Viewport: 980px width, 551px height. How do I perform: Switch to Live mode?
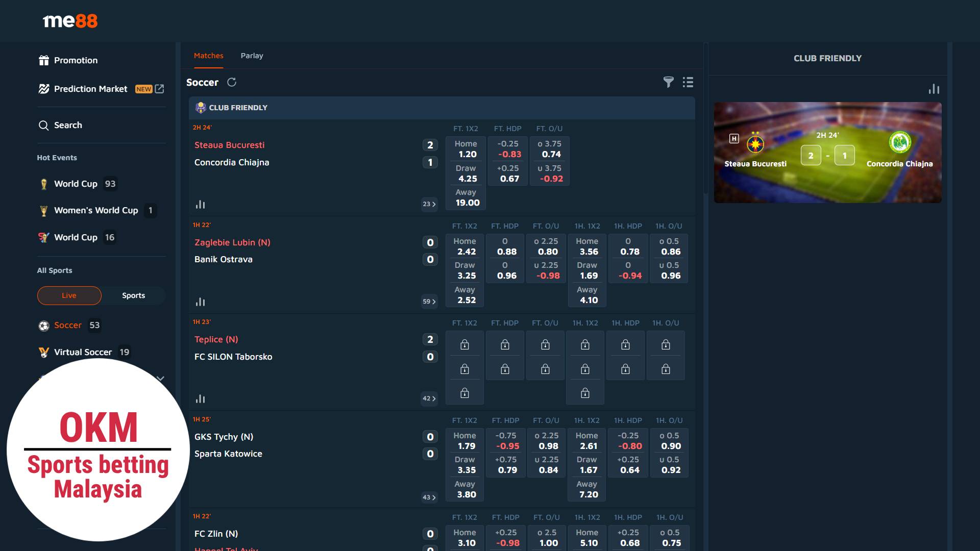pyautogui.click(x=69, y=295)
